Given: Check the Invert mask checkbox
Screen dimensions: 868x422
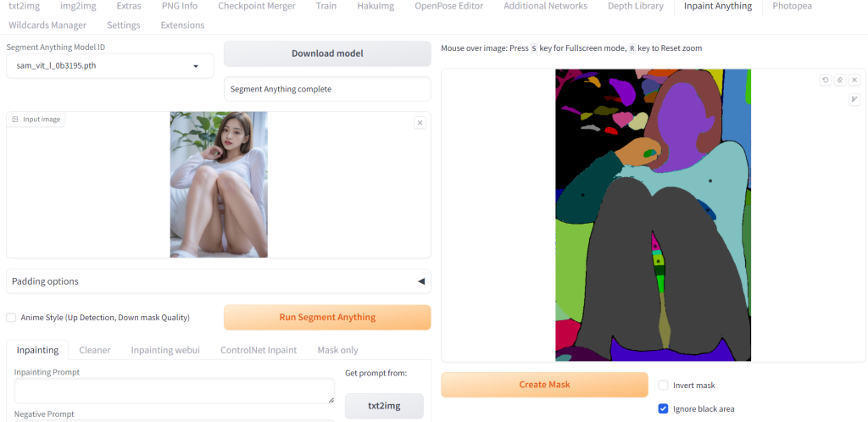Looking at the screenshot, I should click(664, 385).
